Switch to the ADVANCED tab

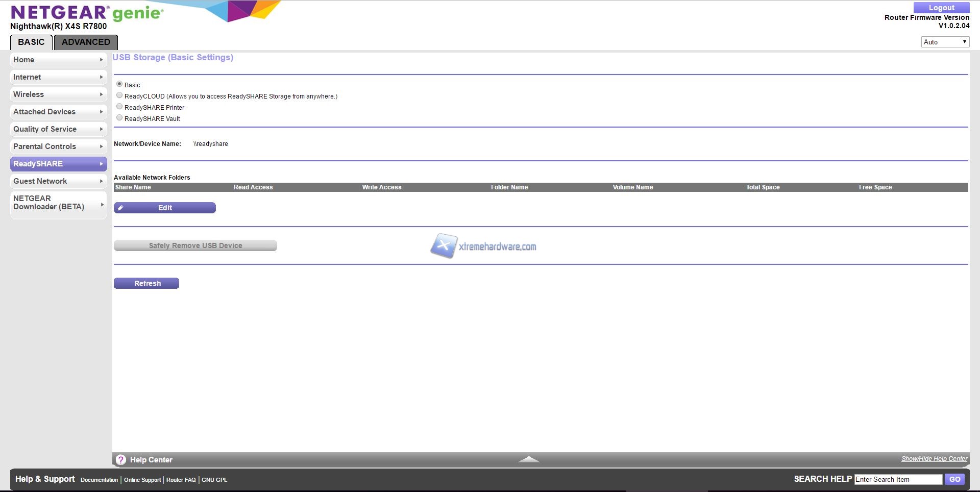[86, 42]
